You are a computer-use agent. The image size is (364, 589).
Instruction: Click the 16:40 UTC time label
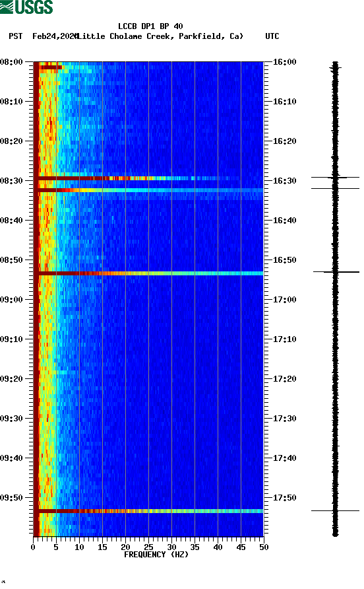click(284, 220)
